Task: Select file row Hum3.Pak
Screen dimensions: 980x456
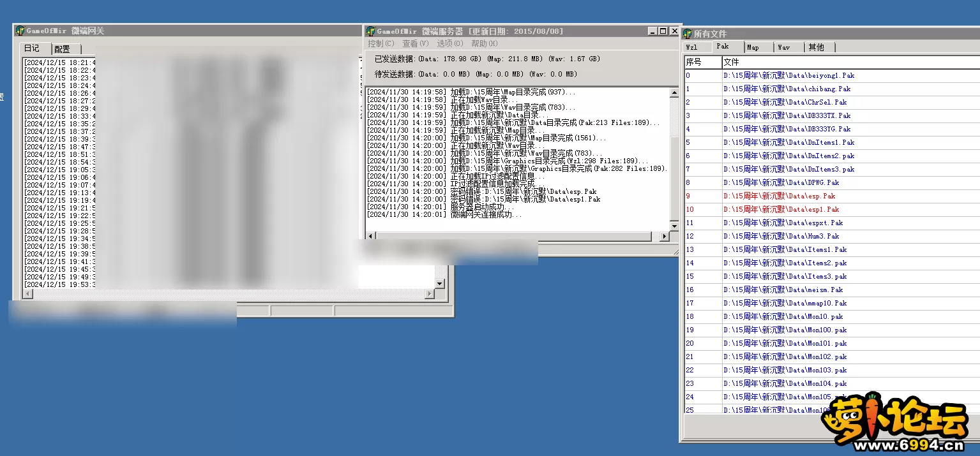Action: [x=832, y=236]
